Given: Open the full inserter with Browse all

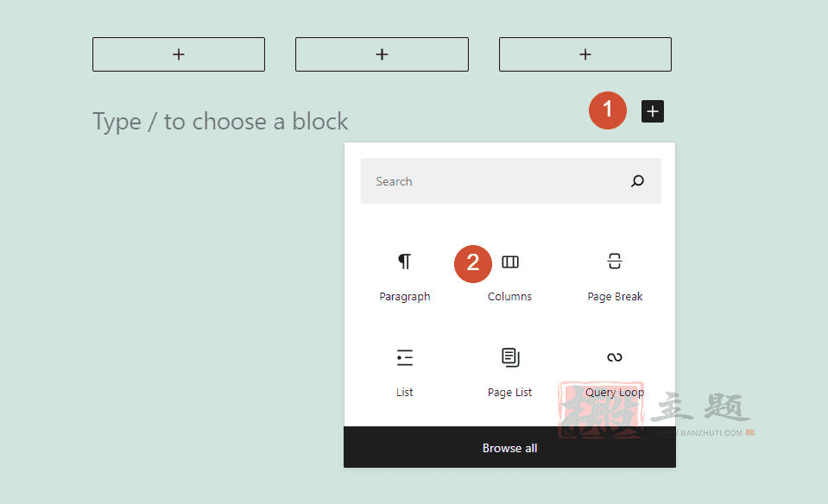Looking at the screenshot, I should [x=509, y=448].
